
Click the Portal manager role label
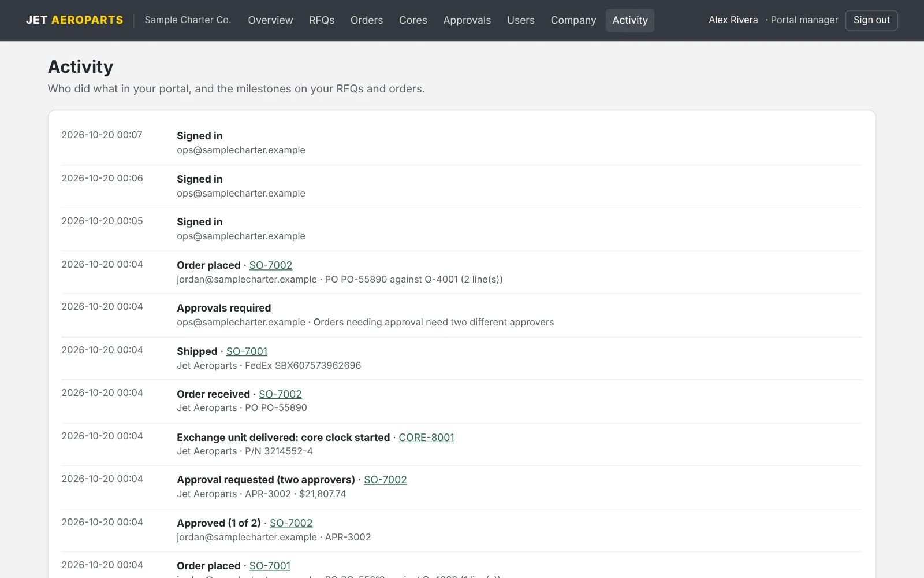(804, 20)
